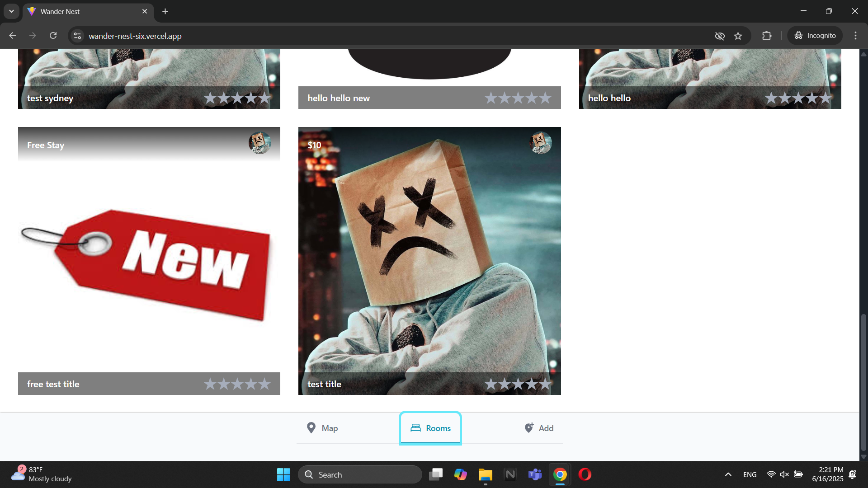The width and height of the screenshot is (868, 488).
Task: Bookmark this tab with the star icon
Action: point(738,36)
